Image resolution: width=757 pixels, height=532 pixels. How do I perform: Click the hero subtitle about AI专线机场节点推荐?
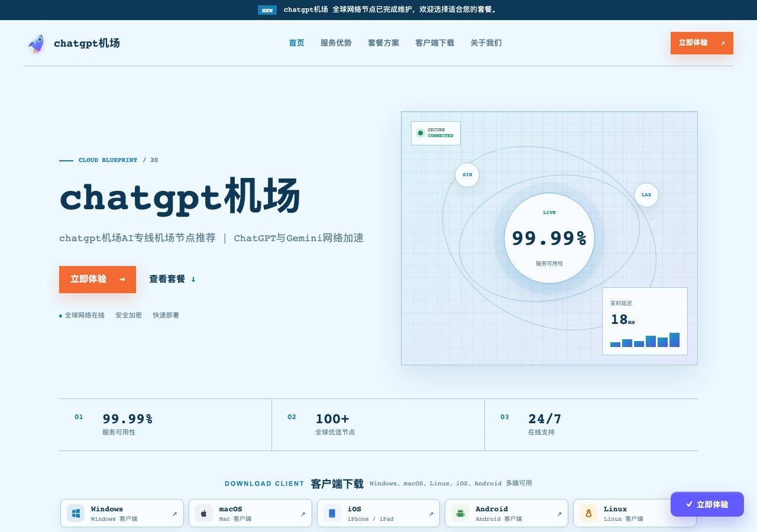pos(211,238)
